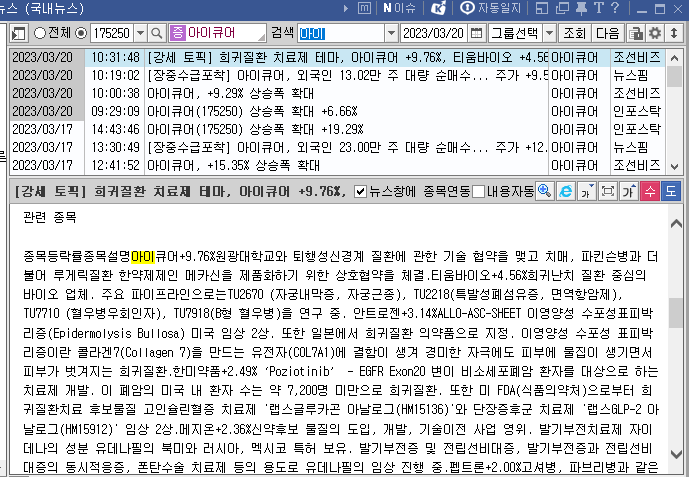Image resolution: width=689 pixels, height=477 pixels.
Task: Enable the 내용자동 checkbox
Action: [x=479, y=192]
